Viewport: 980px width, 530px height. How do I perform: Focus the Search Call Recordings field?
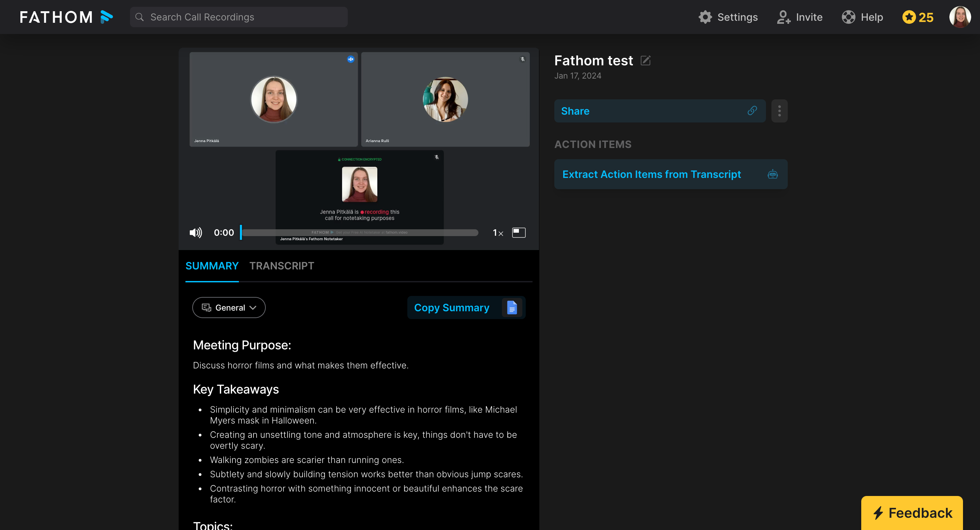click(x=239, y=17)
